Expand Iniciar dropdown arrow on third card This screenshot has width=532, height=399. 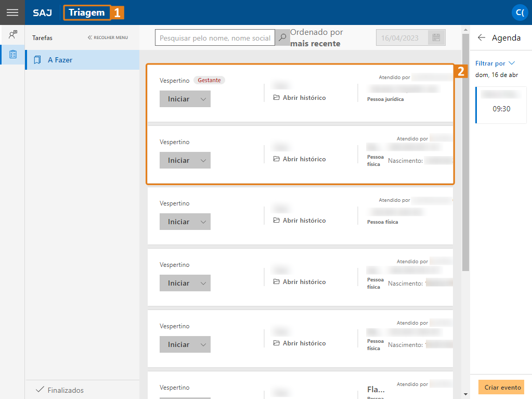pyautogui.click(x=203, y=222)
